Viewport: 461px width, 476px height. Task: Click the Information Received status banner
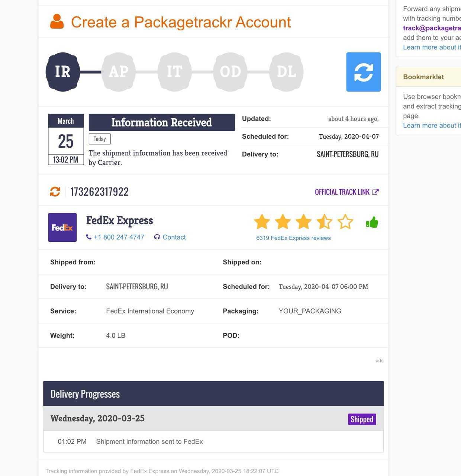pos(162,122)
